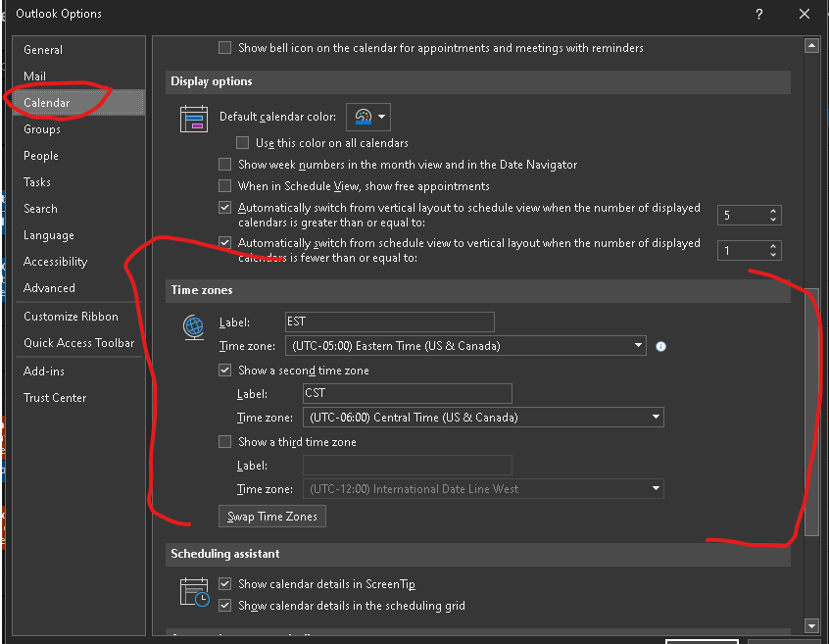This screenshot has height=644, width=829.
Task: Enable bell icon for appointments with reminders
Action: [x=224, y=48]
